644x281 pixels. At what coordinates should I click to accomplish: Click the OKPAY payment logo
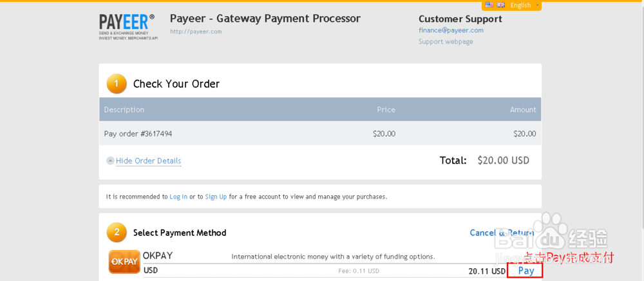(124, 262)
